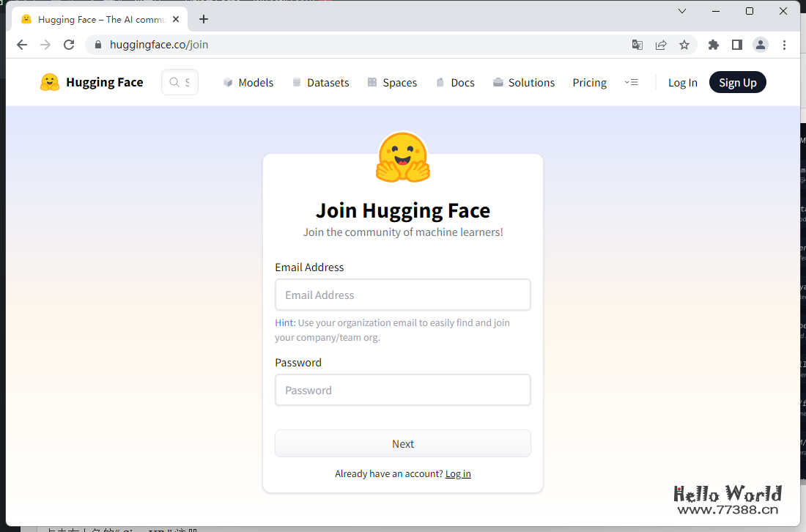Viewport: 806px width, 532px height.
Task: Click the share icon in the toolbar
Action: tap(660, 45)
